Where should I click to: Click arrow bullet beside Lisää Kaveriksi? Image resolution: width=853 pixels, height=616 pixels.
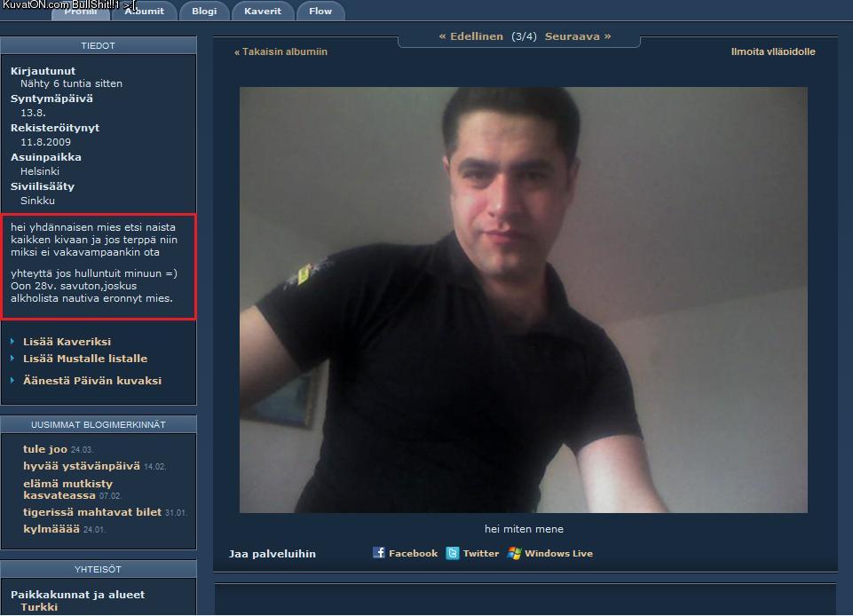(12, 341)
